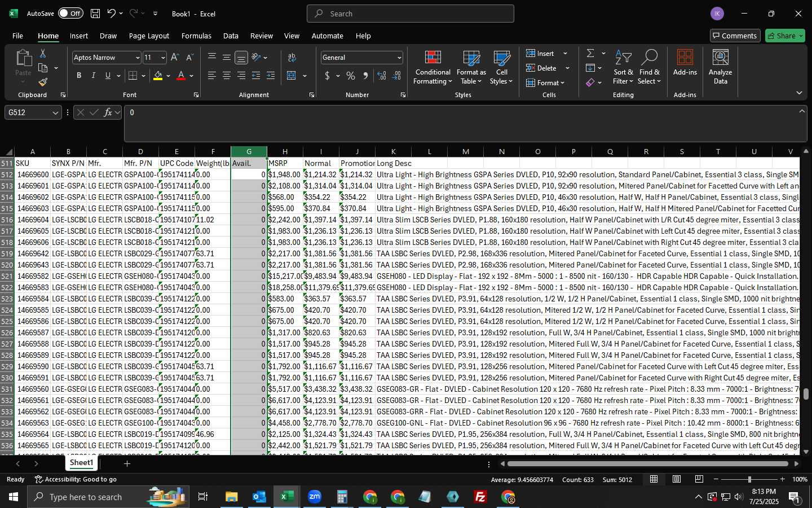The height and width of the screenshot is (508, 812).
Task: Switch to Insert tab
Action: 79,36
